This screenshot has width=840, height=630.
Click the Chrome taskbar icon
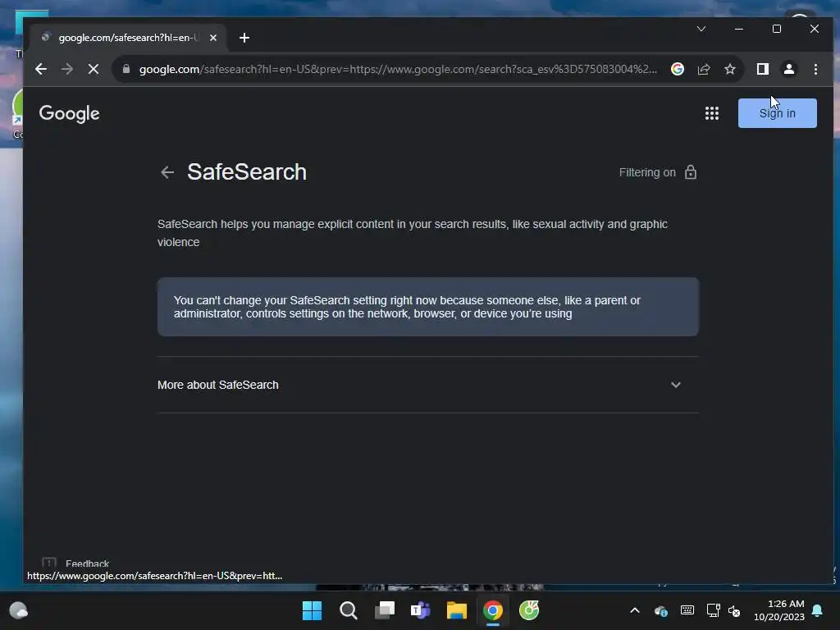493,610
